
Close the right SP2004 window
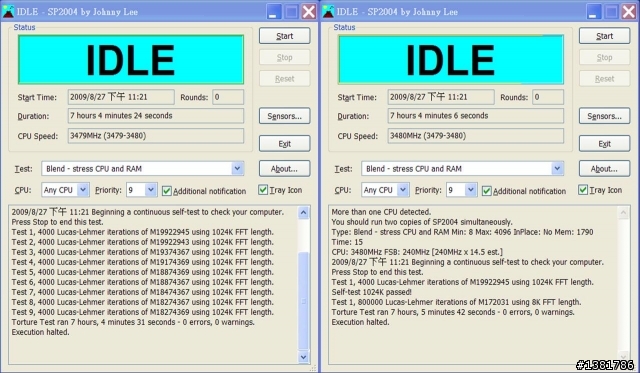point(629,11)
